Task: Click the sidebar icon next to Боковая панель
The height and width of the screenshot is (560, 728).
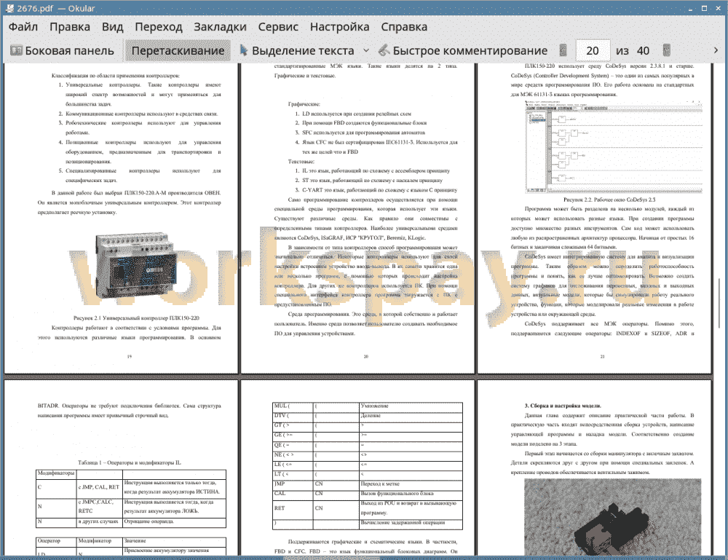Action: click(16, 51)
